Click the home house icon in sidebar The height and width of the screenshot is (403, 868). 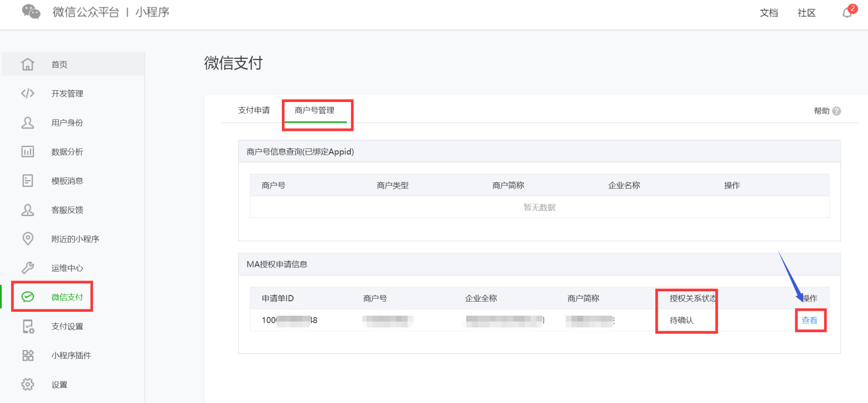pyautogui.click(x=28, y=64)
